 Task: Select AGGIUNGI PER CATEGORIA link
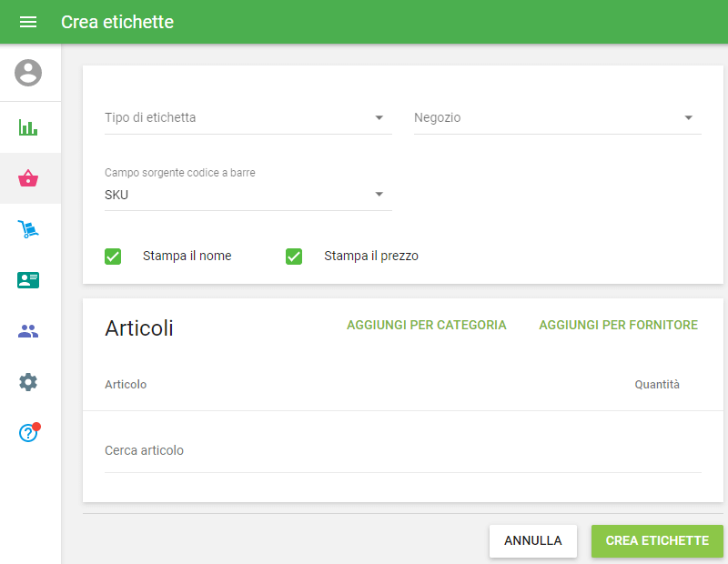(426, 325)
